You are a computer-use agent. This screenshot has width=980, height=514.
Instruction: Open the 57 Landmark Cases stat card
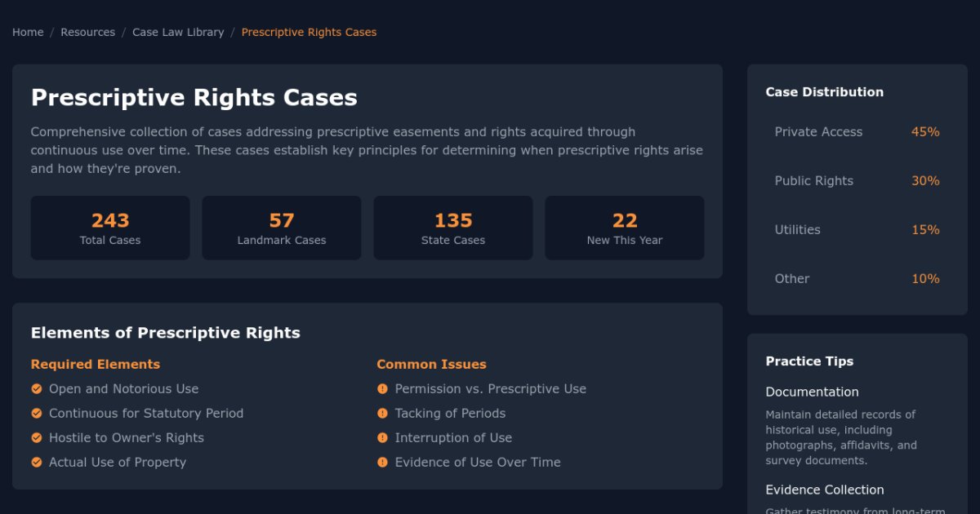pos(282,228)
